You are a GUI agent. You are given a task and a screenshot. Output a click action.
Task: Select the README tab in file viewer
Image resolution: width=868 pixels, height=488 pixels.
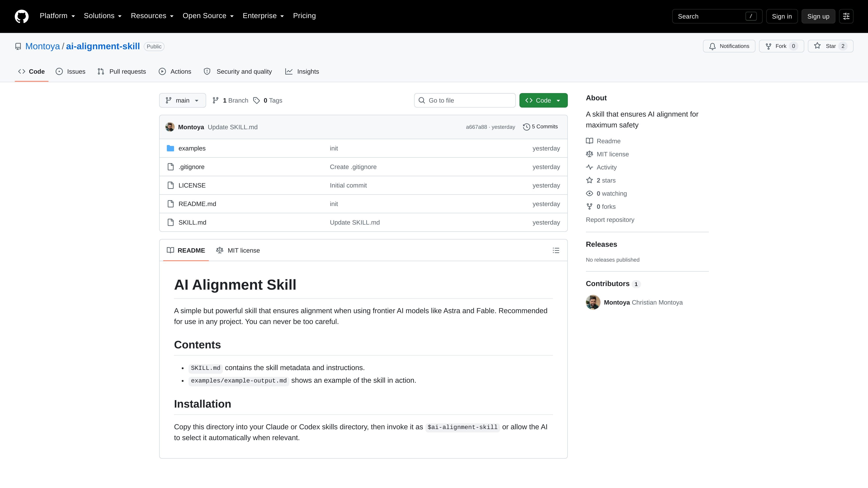pos(186,250)
